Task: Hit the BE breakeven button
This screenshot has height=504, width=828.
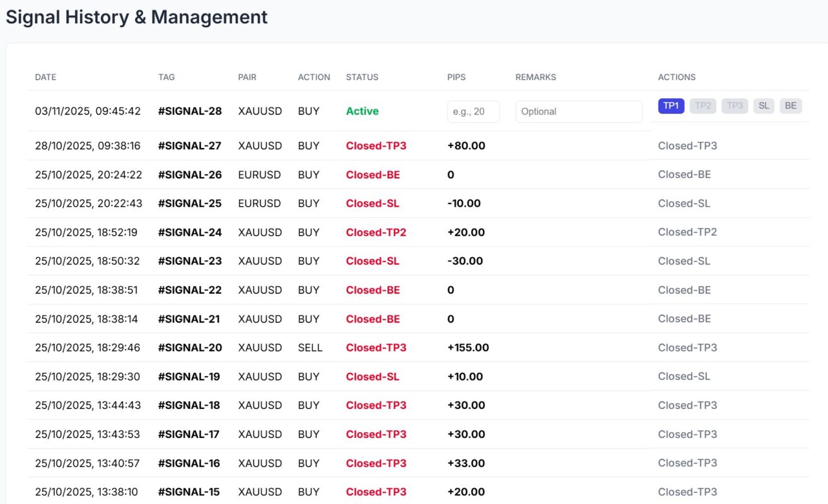Action: (x=790, y=106)
